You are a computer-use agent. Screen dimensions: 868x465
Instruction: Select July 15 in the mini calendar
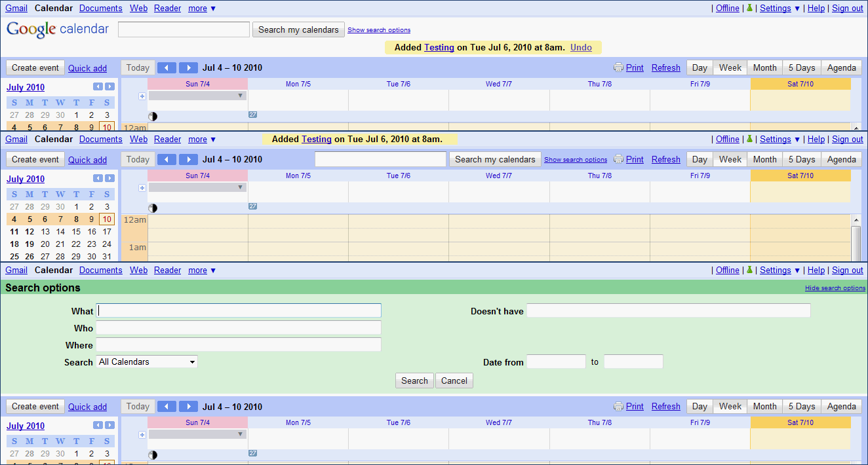(x=76, y=231)
